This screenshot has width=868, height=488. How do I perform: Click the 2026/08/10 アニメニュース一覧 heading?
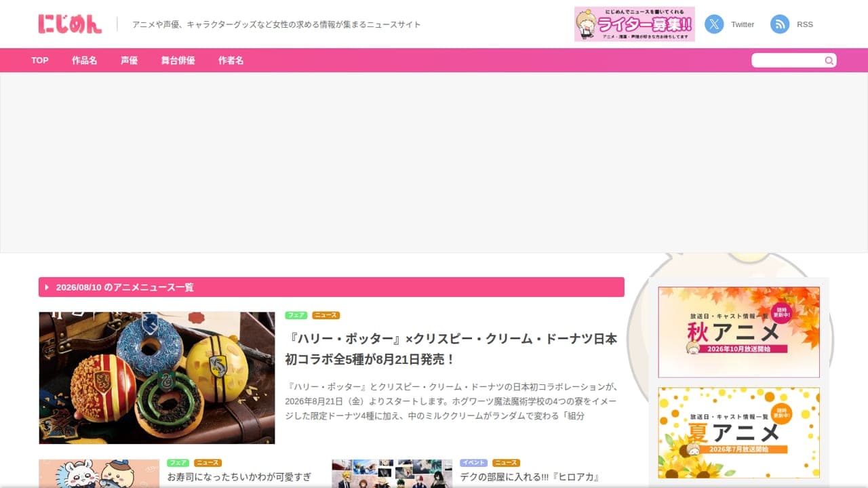pos(332,287)
